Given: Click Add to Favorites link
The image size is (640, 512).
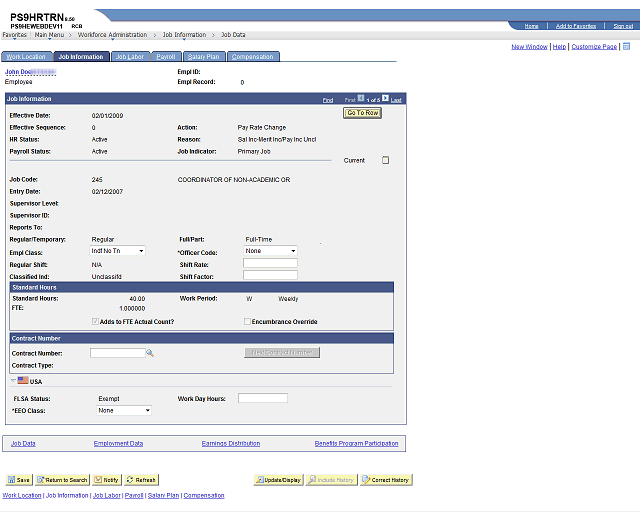Looking at the screenshot, I should (576, 26).
